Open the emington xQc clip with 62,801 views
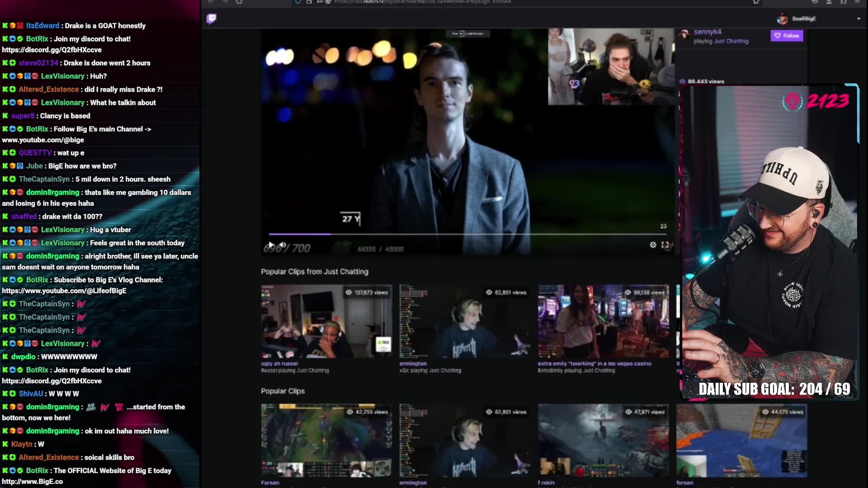The image size is (868, 488). [x=465, y=321]
